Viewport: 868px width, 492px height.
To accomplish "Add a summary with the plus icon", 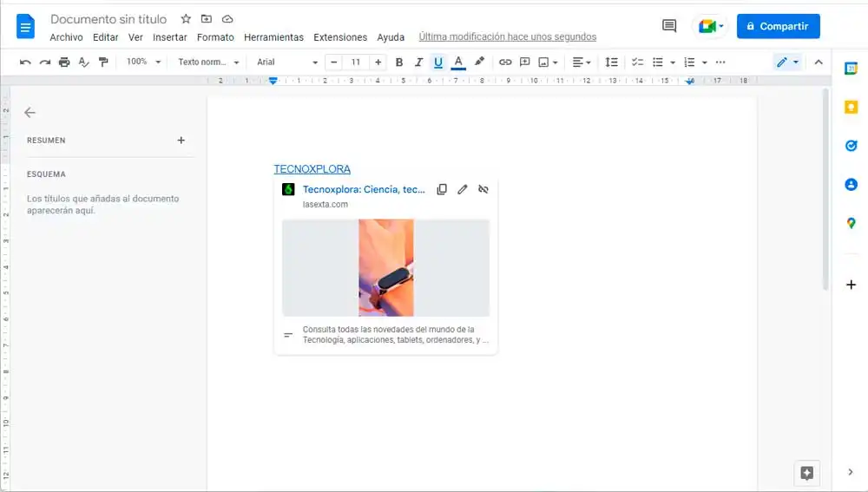I will [x=181, y=141].
